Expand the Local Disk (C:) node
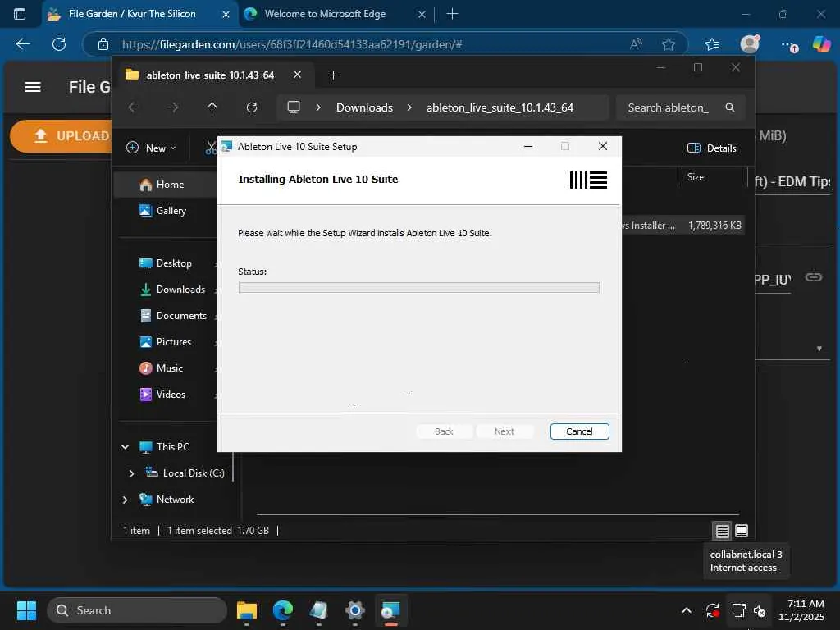The width and height of the screenshot is (840, 630). (132, 473)
